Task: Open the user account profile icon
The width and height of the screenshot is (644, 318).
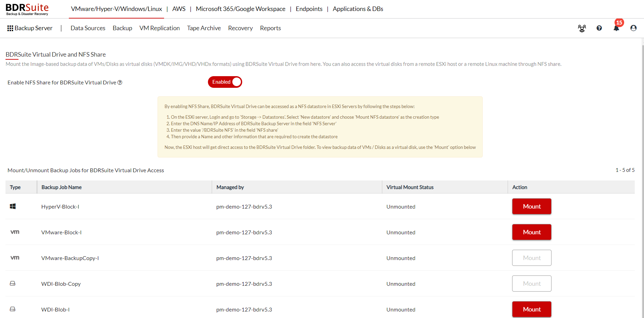Action: [633, 28]
